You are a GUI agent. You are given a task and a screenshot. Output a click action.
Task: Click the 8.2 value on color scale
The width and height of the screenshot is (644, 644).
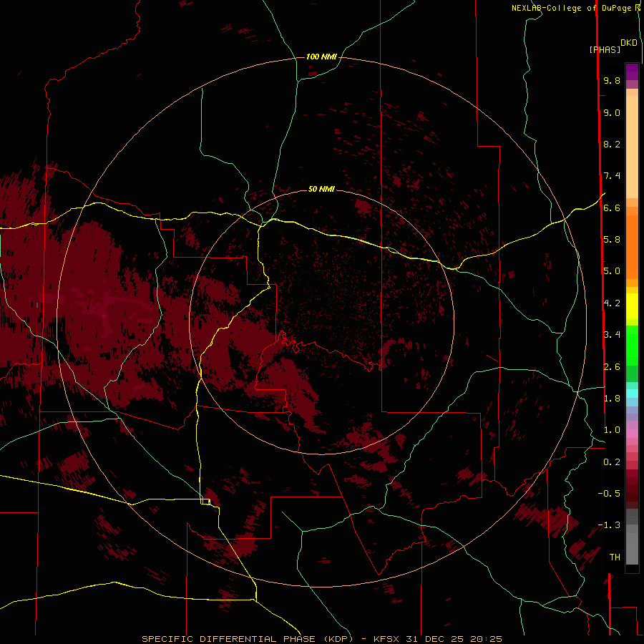point(612,144)
